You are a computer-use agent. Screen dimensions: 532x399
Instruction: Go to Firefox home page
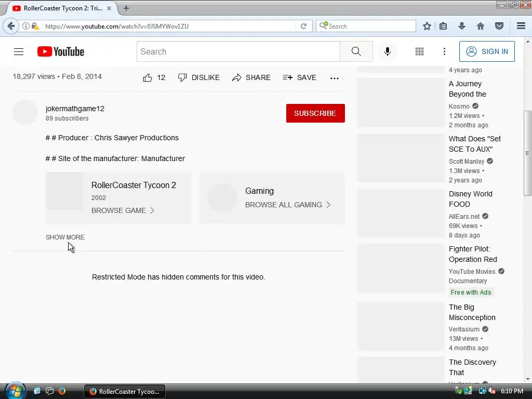point(481,26)
